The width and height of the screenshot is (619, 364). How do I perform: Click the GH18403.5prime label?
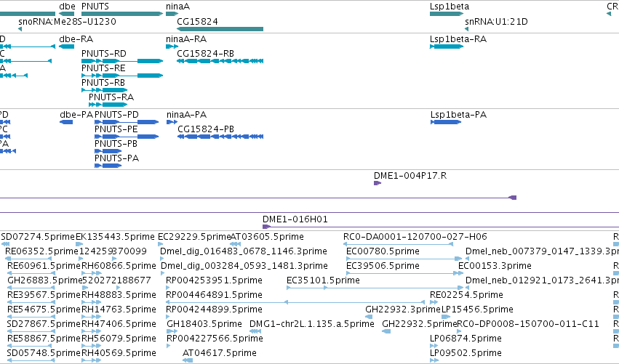click(x=204, y=324)
